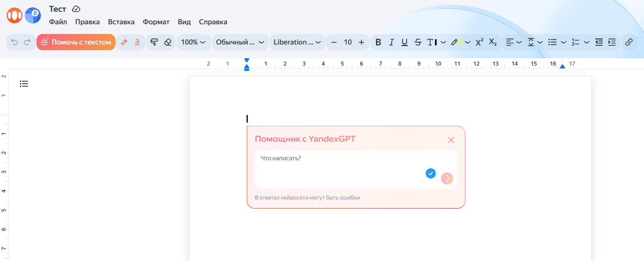Toggle italic formatting

point(391,42)
